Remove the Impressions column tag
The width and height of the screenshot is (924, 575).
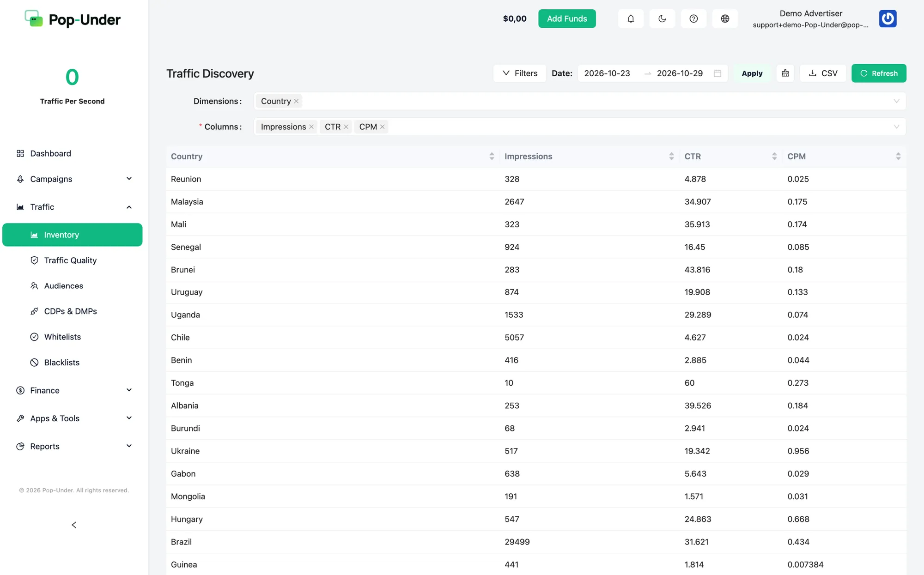311,127
